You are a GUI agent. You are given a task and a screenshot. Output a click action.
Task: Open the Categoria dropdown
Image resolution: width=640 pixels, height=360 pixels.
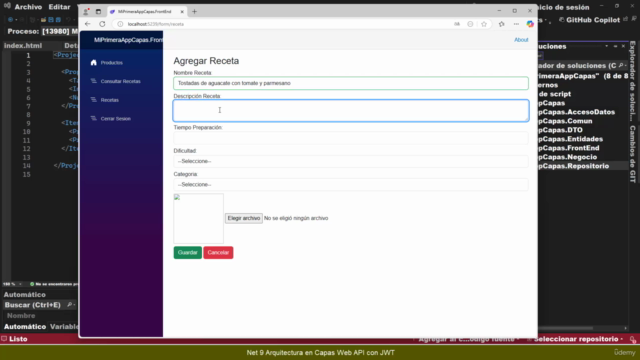point(351,184)
